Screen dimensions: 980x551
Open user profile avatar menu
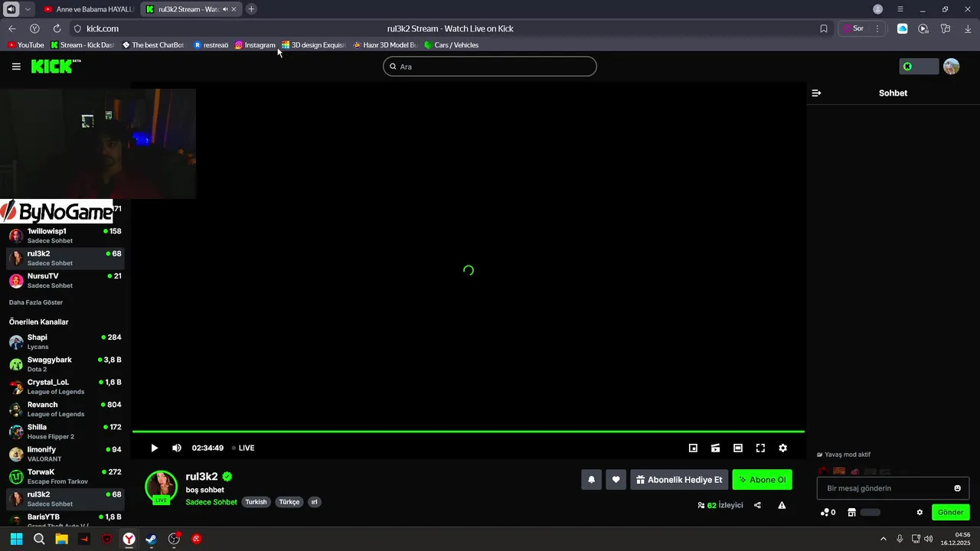[x=951, y=67]
